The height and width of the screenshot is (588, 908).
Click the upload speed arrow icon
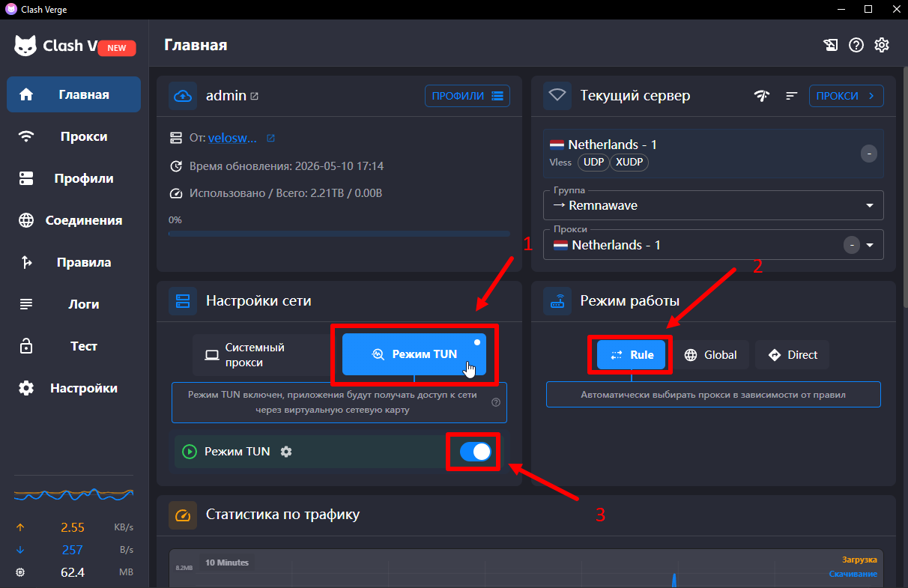tap(20, 528)
